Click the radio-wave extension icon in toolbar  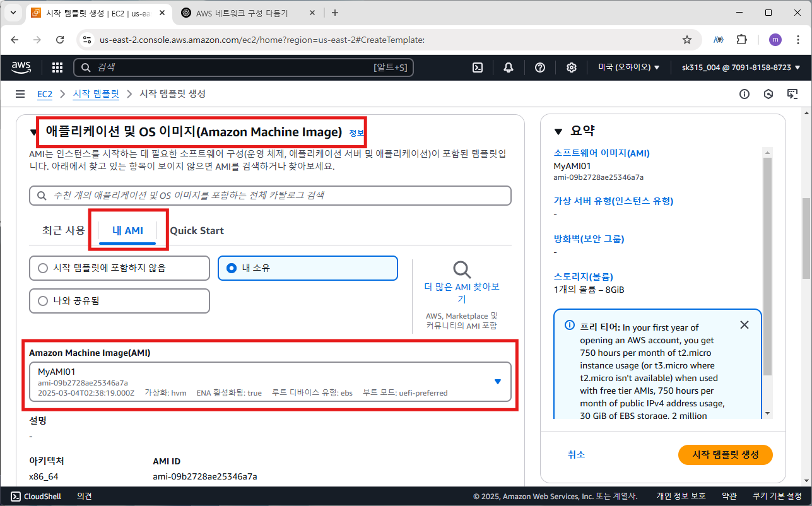pyautogui.click(x=718, y=39)
